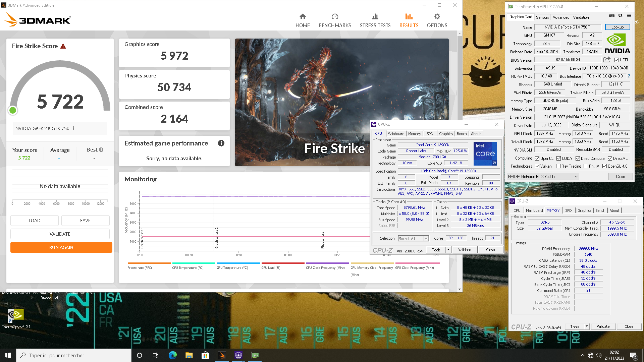
Task: Open the GPU selection dropdown in GPU-Z
Action: point(543,177)
